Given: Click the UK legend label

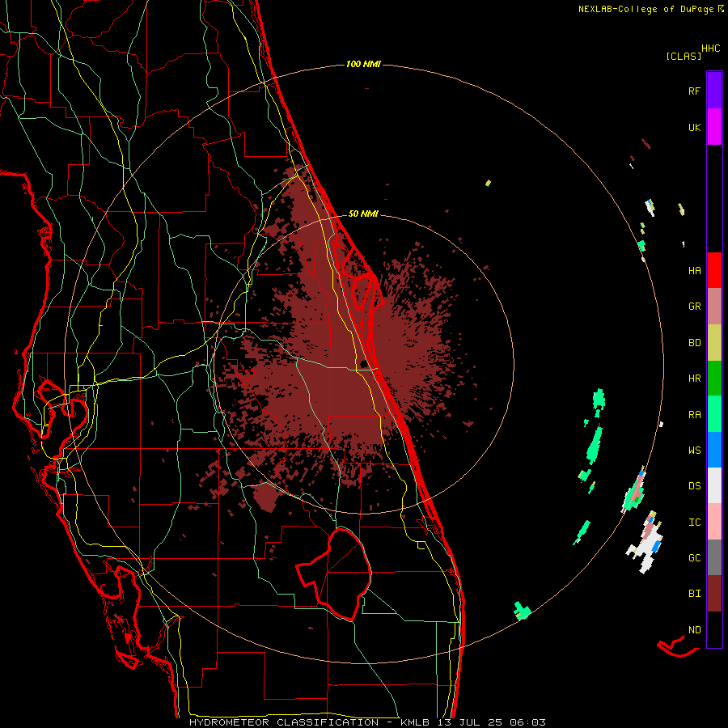Looking at the screenshot, I should point(694,127).
